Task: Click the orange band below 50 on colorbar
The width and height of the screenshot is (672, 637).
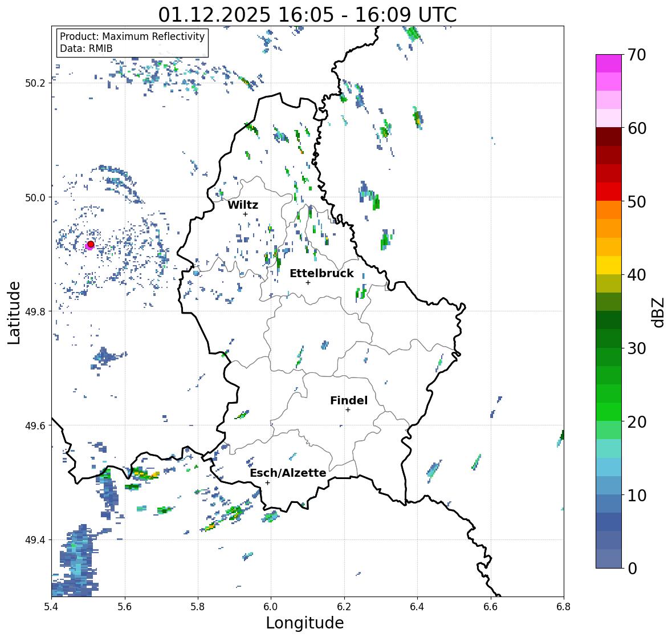Action: (609, 210)
